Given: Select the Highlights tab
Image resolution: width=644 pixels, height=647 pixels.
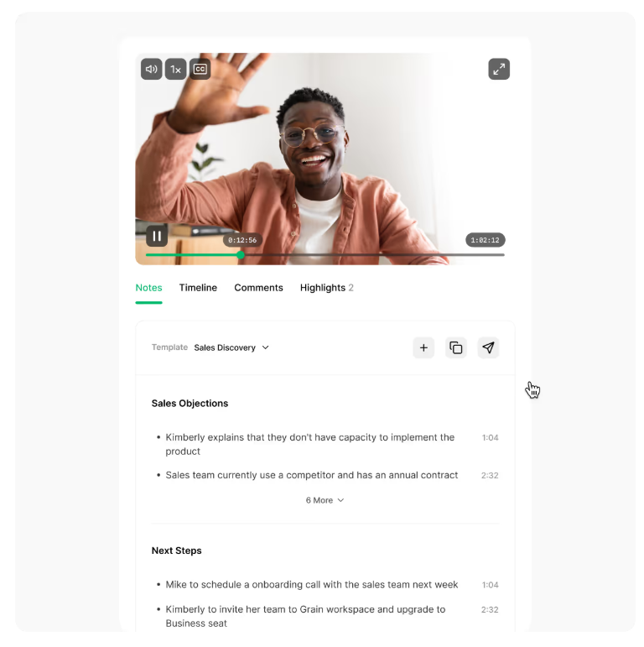Looking at the screenshot, I should (326, 288).
